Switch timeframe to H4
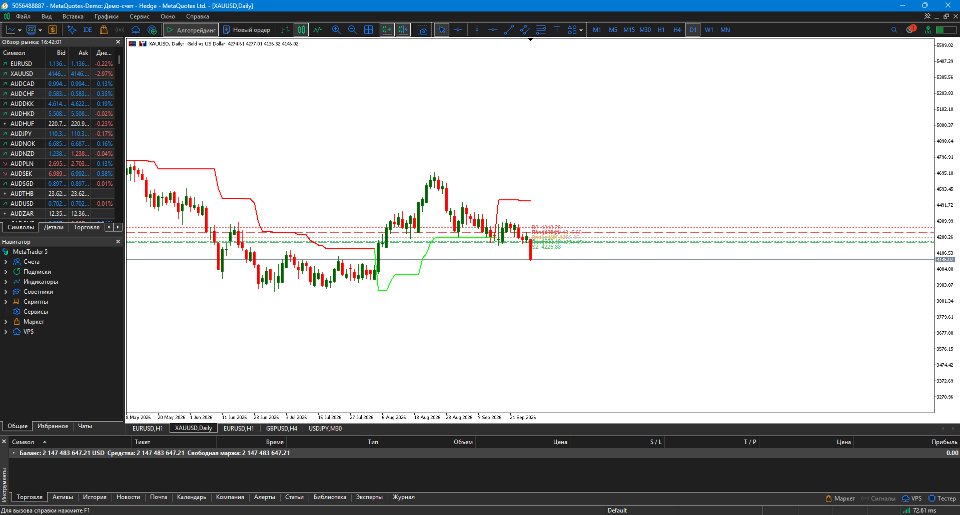Viewport: 960px width, 515px height. point(677,29)
